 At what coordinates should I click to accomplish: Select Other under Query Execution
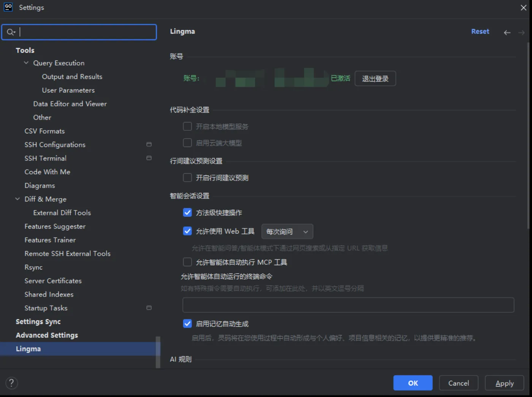tap(42, 117)
